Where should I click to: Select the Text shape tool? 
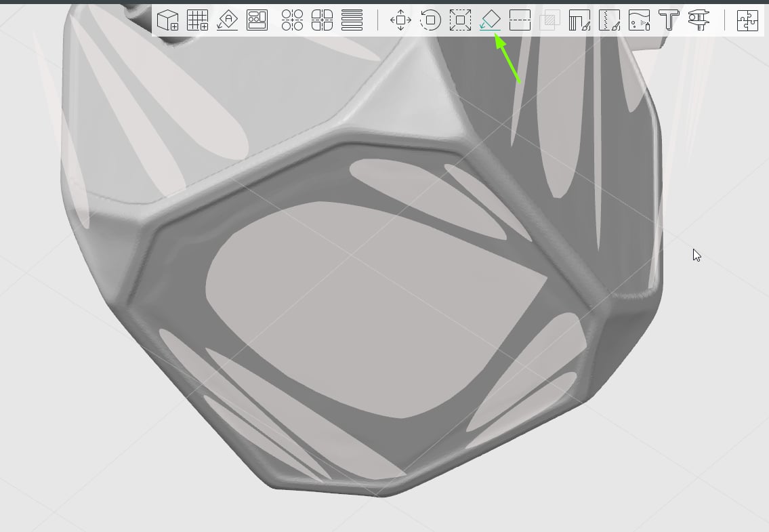pos(669,20)
